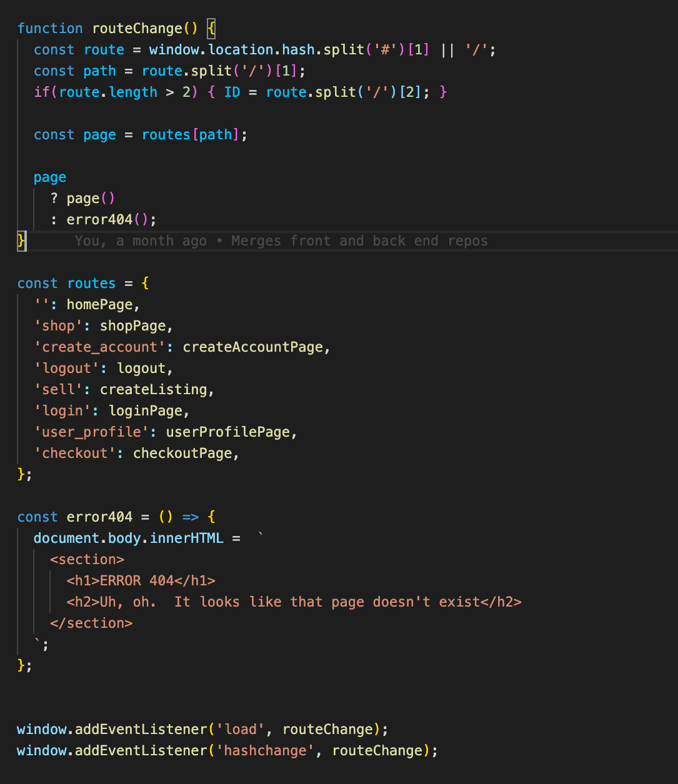
Task: Select the shopPage identifier
Action: (x=132, y=325)
